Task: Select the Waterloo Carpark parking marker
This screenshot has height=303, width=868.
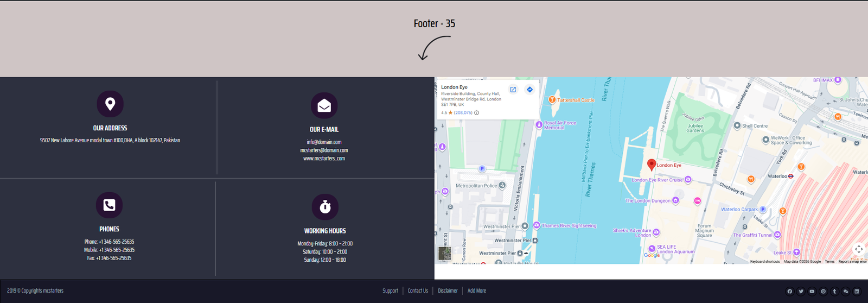Action: (x=762, y=209)
